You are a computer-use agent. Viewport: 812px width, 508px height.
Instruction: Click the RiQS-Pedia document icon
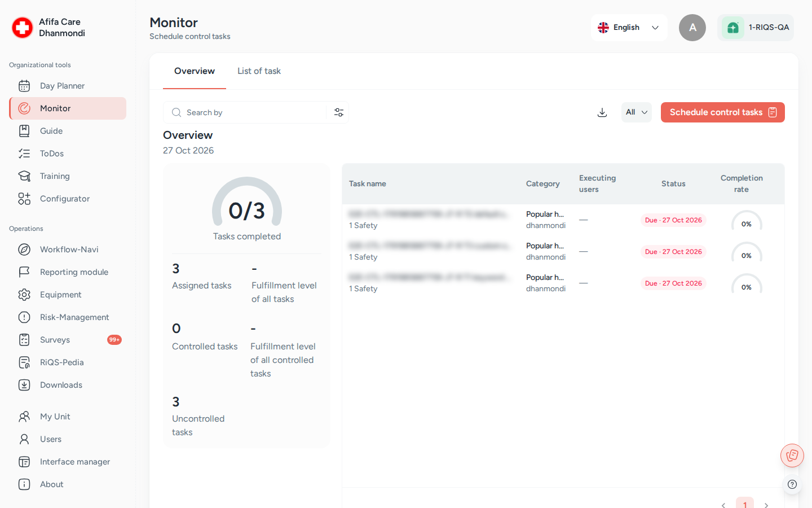[x=24, y=362]
